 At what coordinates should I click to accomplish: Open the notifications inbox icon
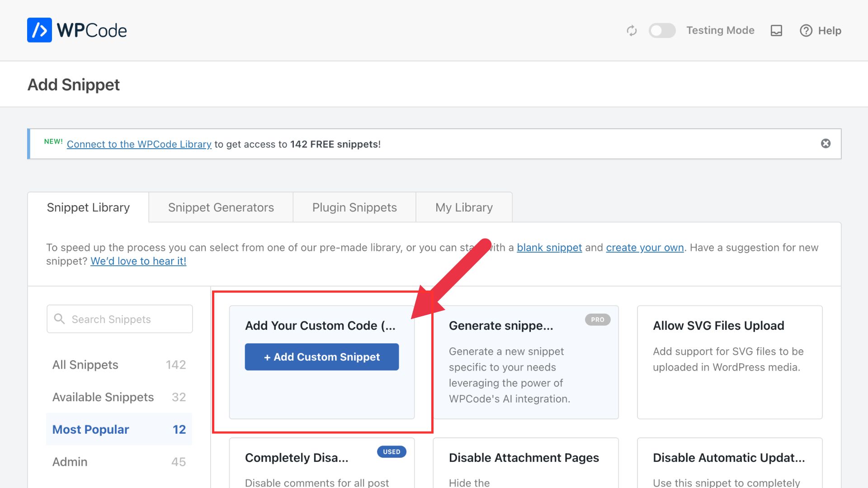tap(776, 30)
